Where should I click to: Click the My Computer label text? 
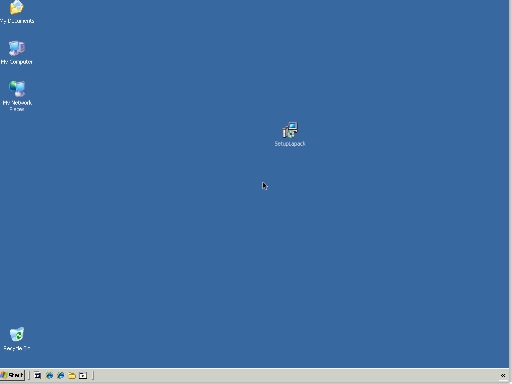[x=17, y=62]
